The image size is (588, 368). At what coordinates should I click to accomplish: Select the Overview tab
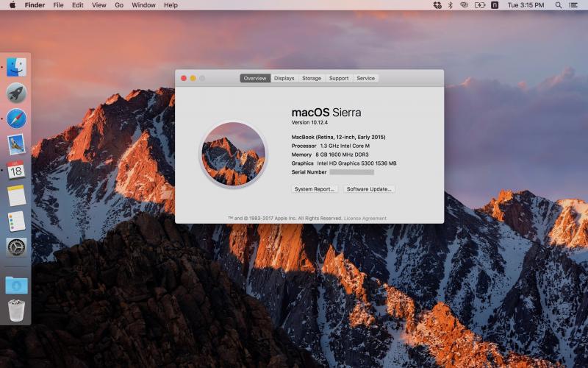tap(255, 78)
